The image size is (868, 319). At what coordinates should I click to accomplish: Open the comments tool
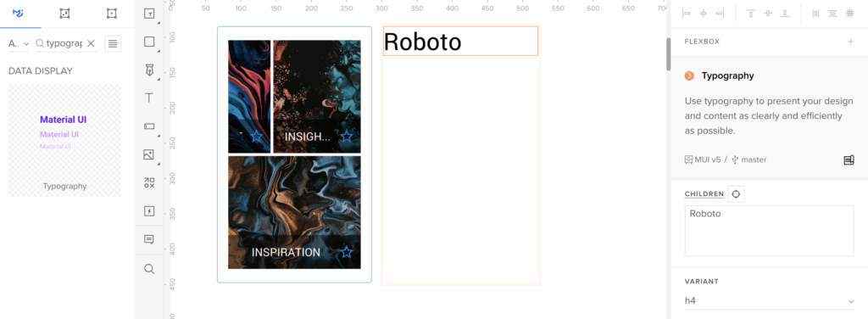point(149,240)
